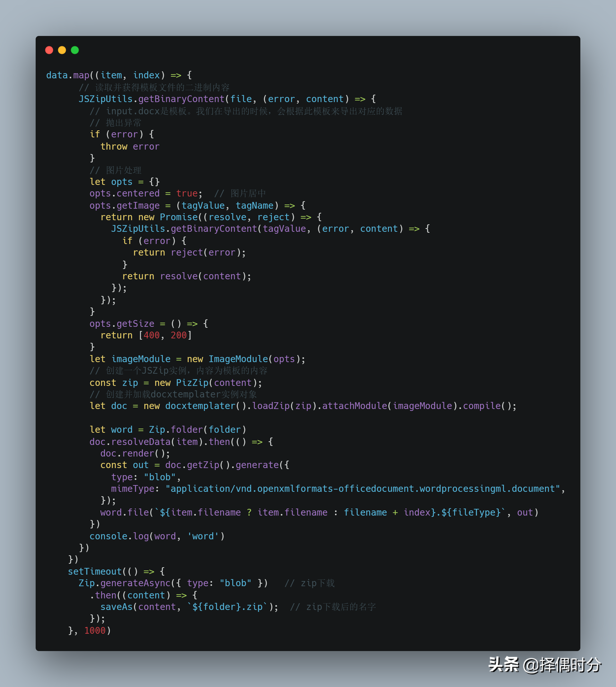The image size is (616, 687).
Task: Click the docxtemplater().loadZip line
Action: pyautogui.click(x=303, y=406)
